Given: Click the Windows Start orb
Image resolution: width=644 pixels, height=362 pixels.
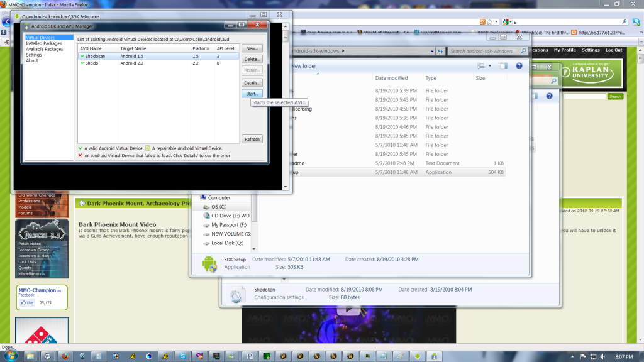Looking at the screenshot, I should click(x=10, y=356).
